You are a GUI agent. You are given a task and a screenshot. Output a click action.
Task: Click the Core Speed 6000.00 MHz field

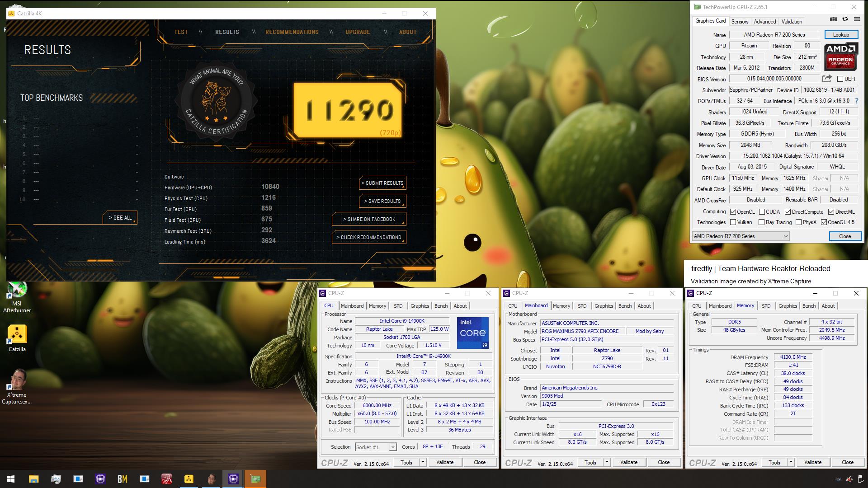(x=377, y=406)
